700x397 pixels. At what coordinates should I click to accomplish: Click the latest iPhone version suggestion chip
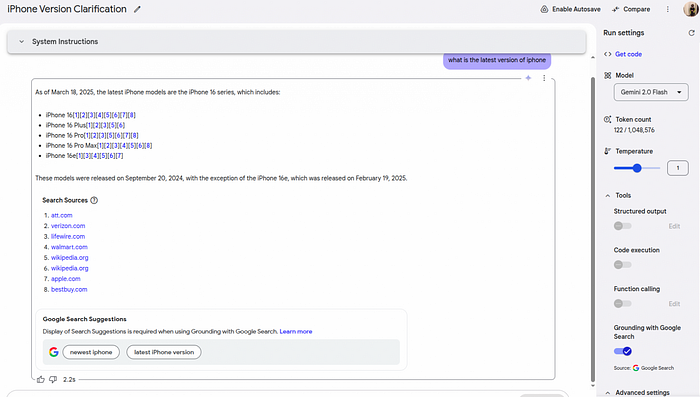[x=164, y=352]
